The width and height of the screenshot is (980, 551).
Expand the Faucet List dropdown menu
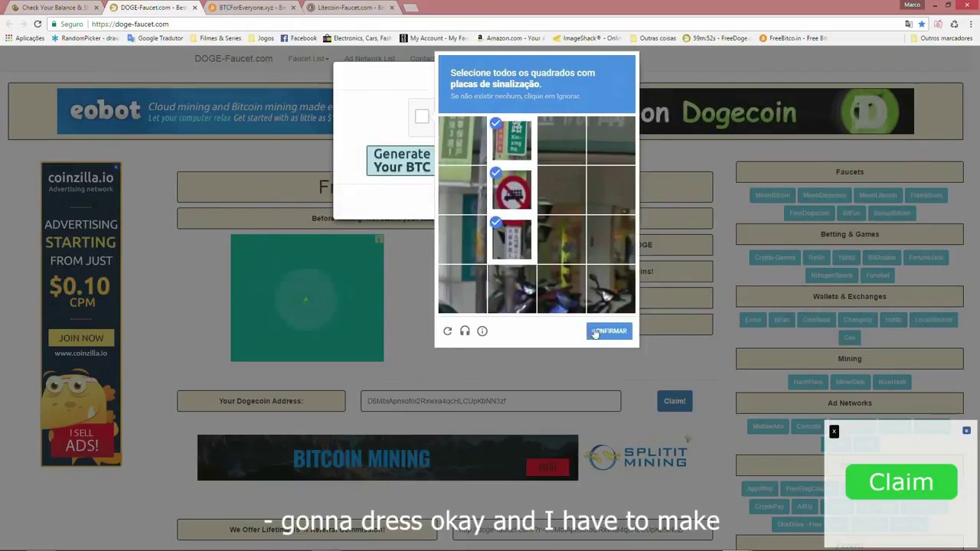309,59
